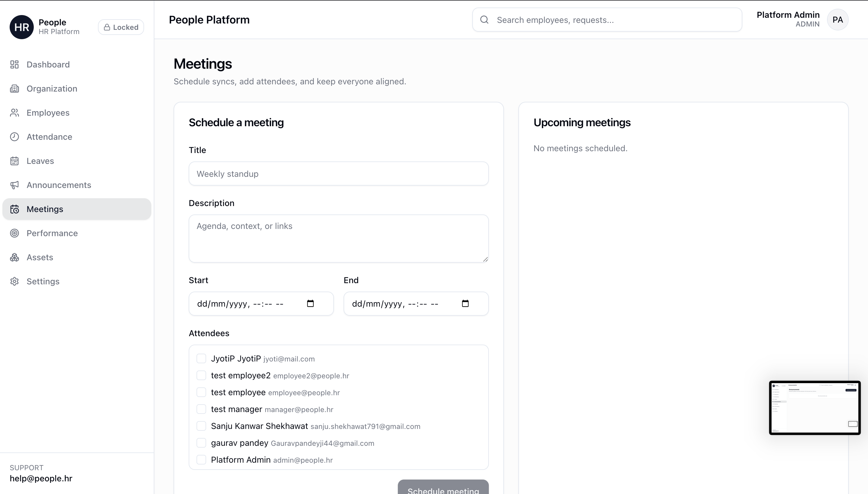Click the Organization building icon
Image resolution: width=868 pixels, height=494 pixels.
14,89
